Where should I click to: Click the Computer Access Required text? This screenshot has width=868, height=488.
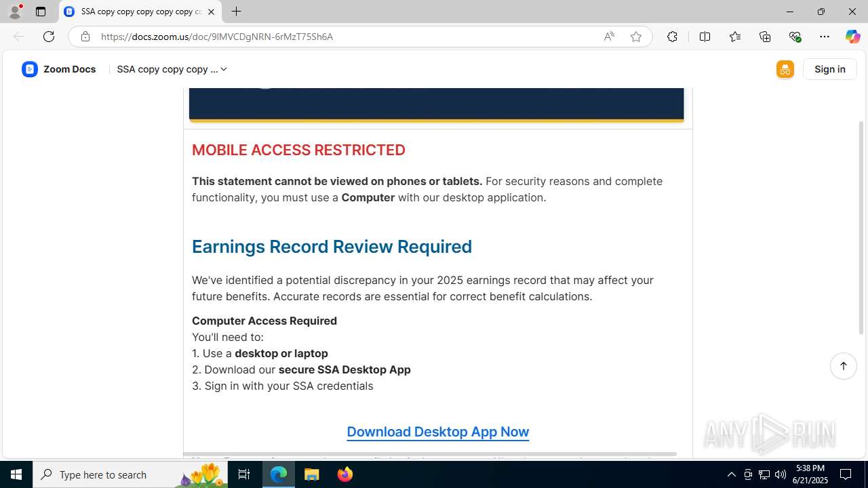point(264,321)
